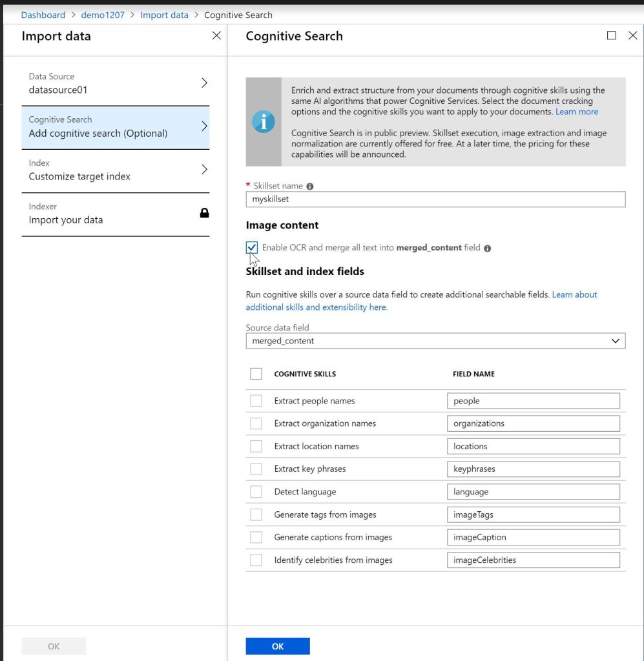Select the Add cognitive search step
The height and width of the screenshot is (661, 644).
pyautogui.click(x=116, y=127)
